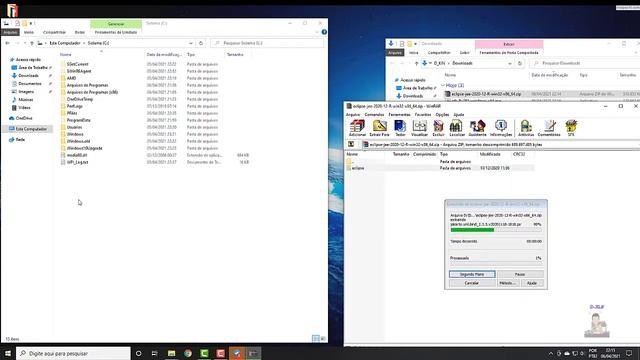Click Método button in extraction dialog
This screenshot has width=640, height=360.
[507, 283]
